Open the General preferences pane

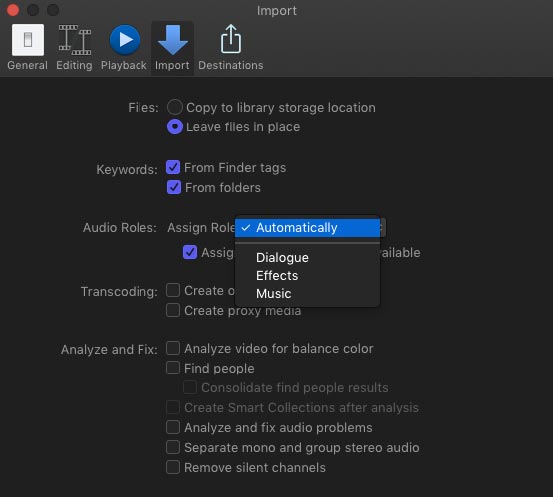click(x=28, y=48)
